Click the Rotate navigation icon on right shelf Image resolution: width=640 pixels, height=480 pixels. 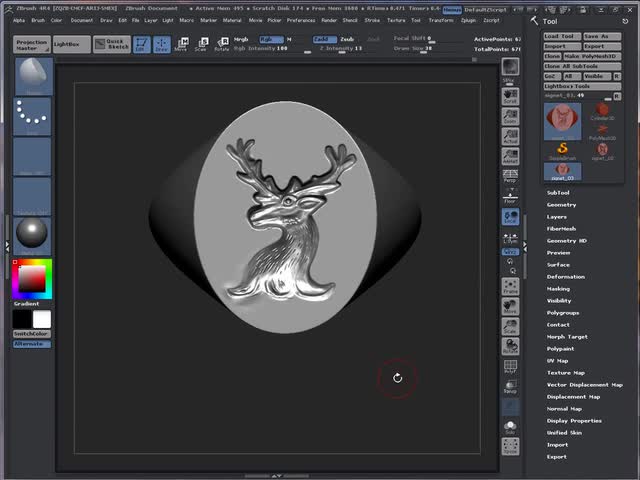pos(510,346)
